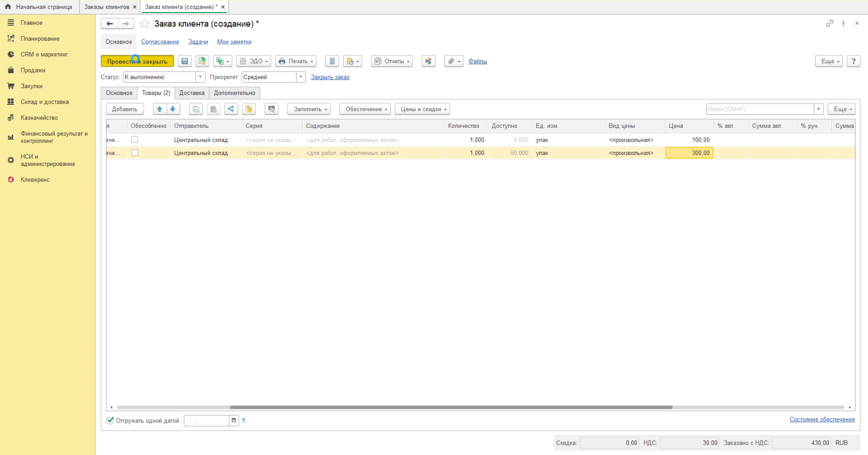Switch to the Дополнительно tab
868x455 pixels.
[x=234, y=93]
